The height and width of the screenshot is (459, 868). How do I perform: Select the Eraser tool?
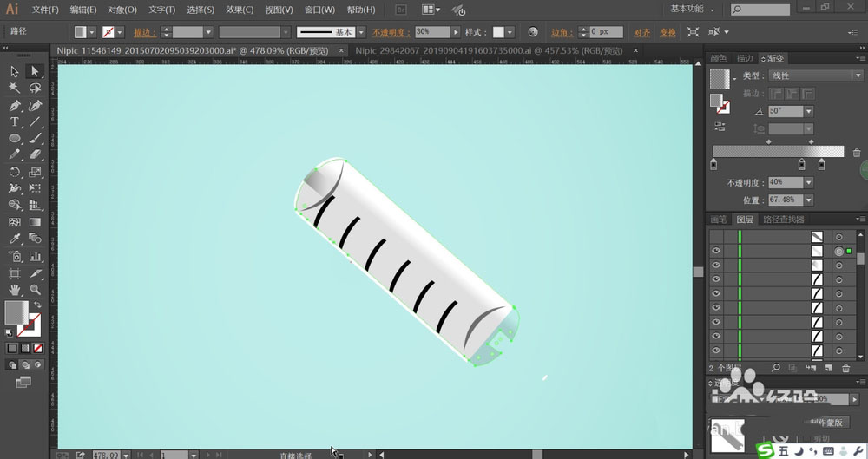click(35, 155)
